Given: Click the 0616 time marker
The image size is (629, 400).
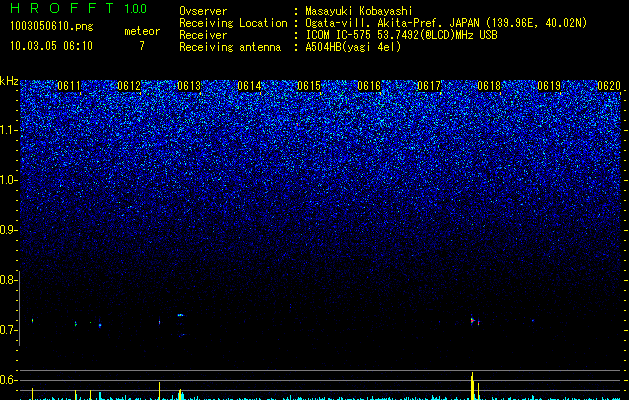Looking at the screenshot, I should (369, 86).
